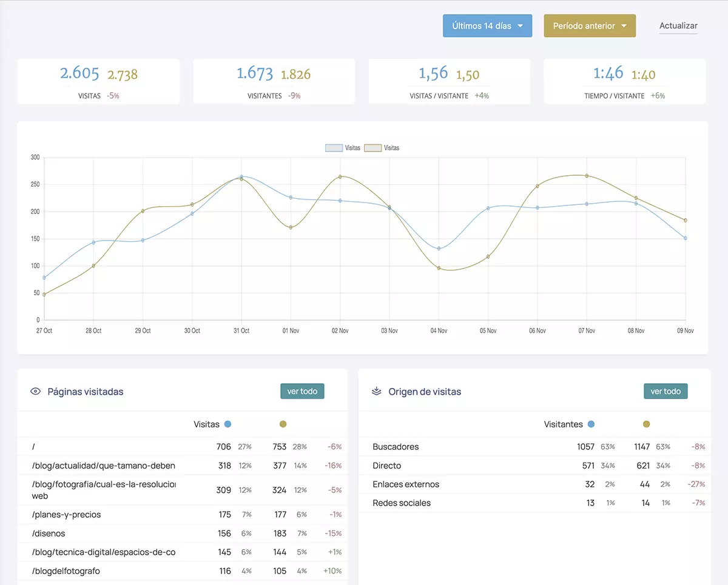Open the /blogdelfotografo page row
The image size is (728, 585).
coord(66,571)
